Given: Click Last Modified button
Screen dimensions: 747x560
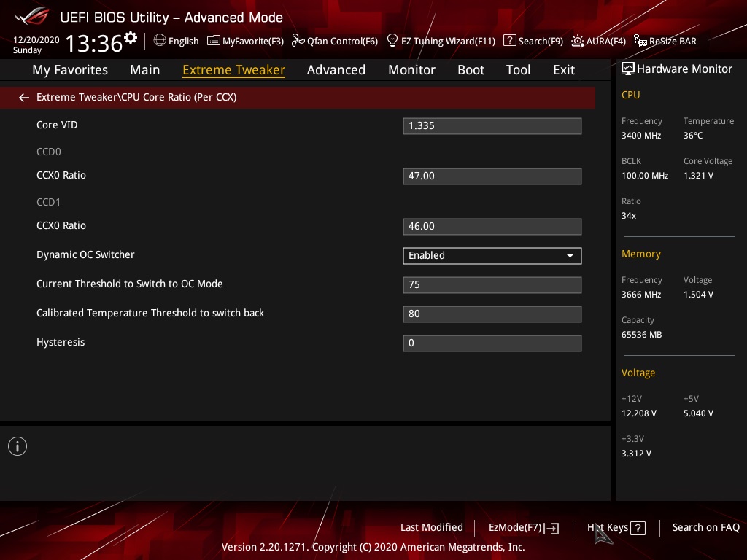Looking at the screenshot, I should point(432,527).
